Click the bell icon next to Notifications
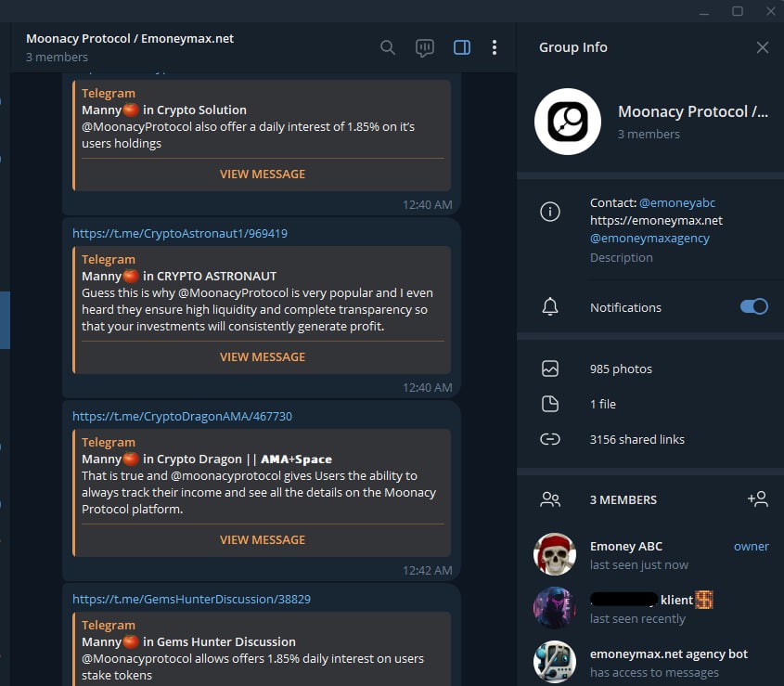 [550, 306]
